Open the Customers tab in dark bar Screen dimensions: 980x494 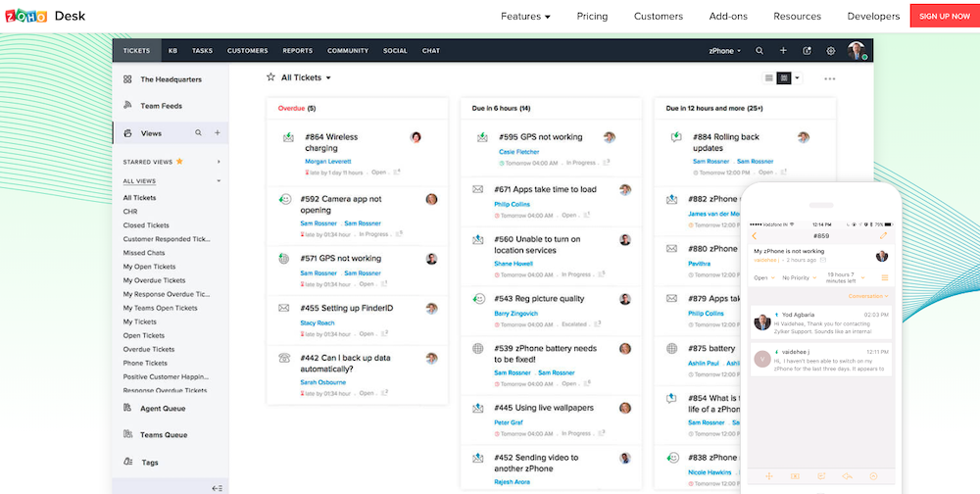tap(248, 51)
